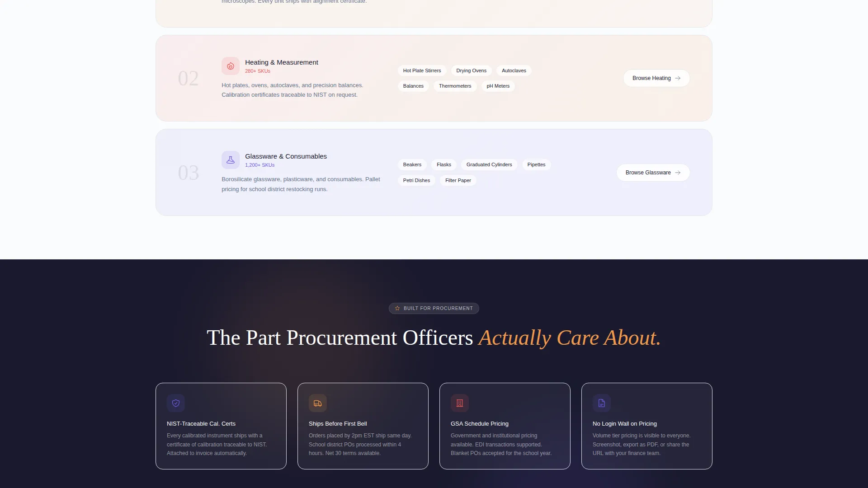Screen dimensions: 868x488
Task: Select the pH Meters tag
Action: tap(498, 86)
